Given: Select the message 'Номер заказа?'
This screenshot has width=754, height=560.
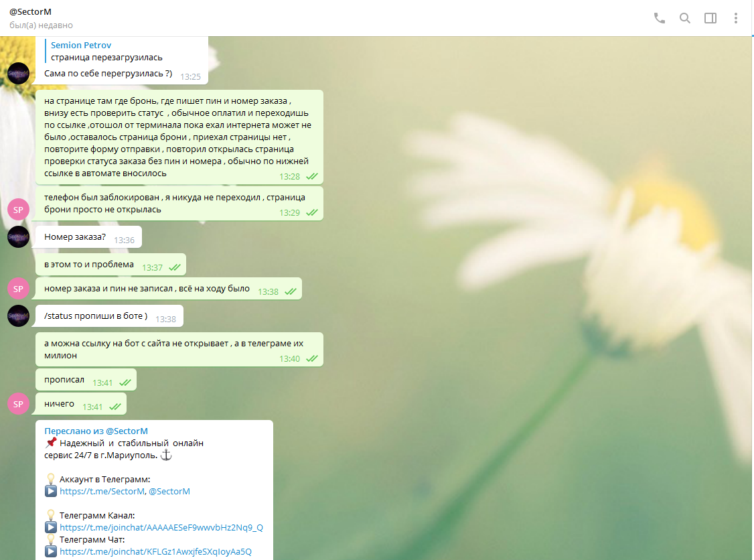Looking at the screenshot, I should click(88, 237).
